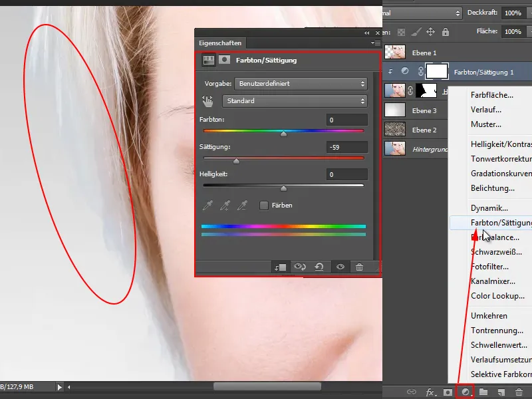This screenshot has width=532, height=399.
Task: Add layer mask icon at Layers panel bottom
Action: click(448, 392)
